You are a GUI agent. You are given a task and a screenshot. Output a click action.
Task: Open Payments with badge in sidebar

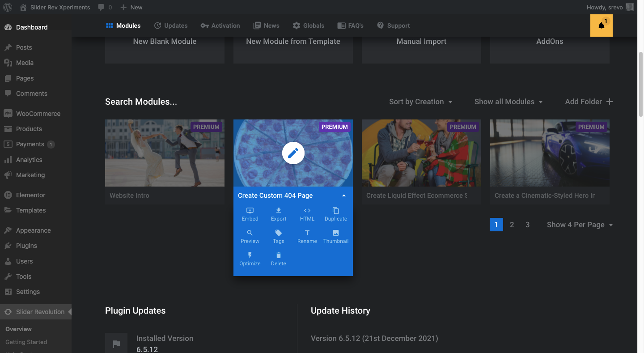[x=36, y=144]
